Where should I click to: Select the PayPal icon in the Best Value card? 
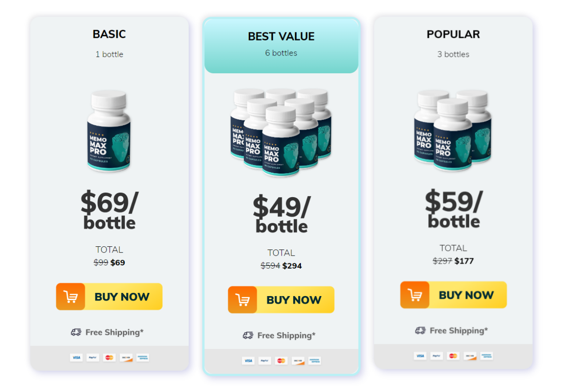click(x=265, y=360)
